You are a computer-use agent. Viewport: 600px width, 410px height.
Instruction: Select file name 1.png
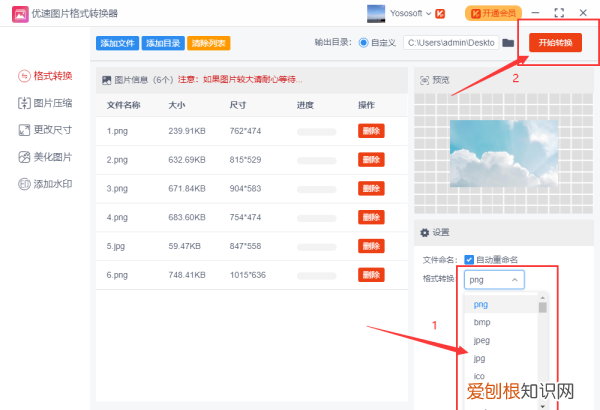(x=117, y=131)
